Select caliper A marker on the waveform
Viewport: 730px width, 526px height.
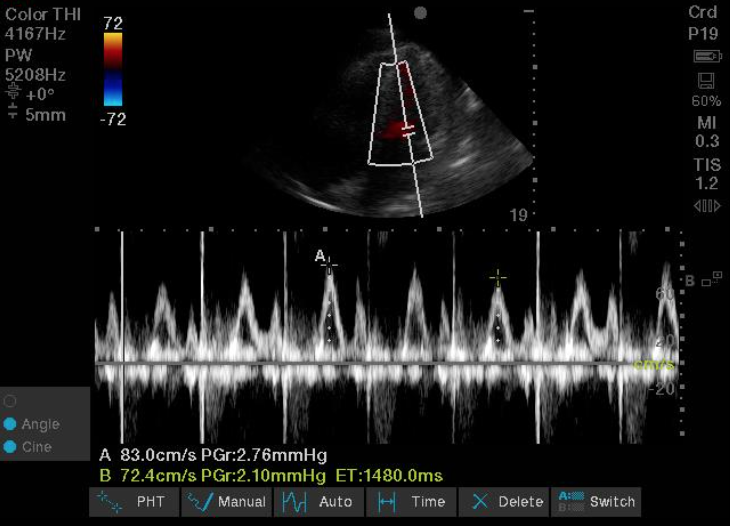click(x=329, y=266)
